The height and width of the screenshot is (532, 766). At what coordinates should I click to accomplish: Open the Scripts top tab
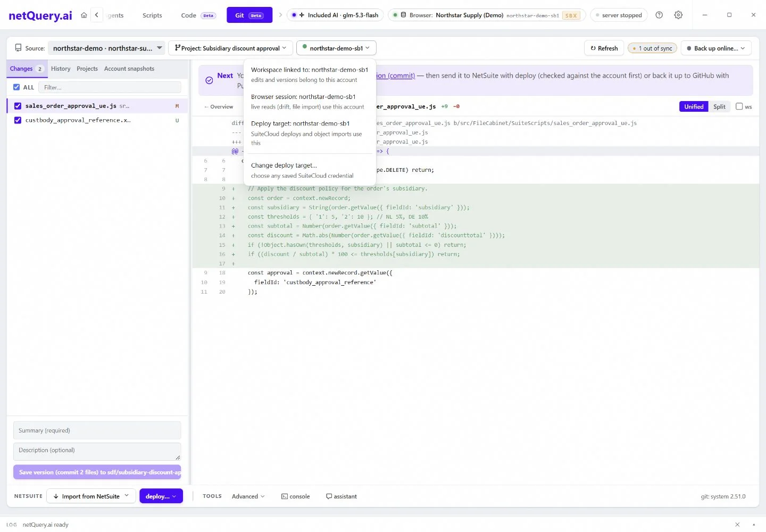(x=152, y=15)
